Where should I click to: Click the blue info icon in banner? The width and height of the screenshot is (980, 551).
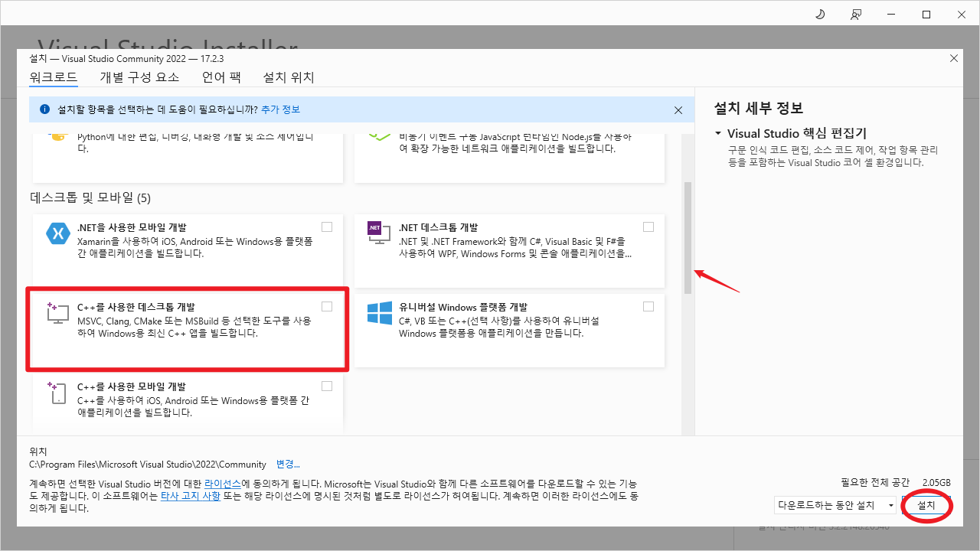[x=44, y=109]
